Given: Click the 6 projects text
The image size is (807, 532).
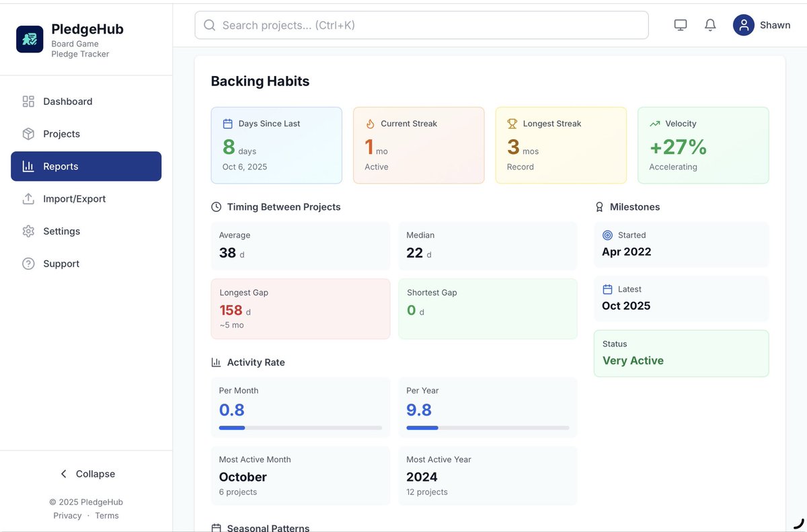Looking at the screenshot, I should [238, 492].
